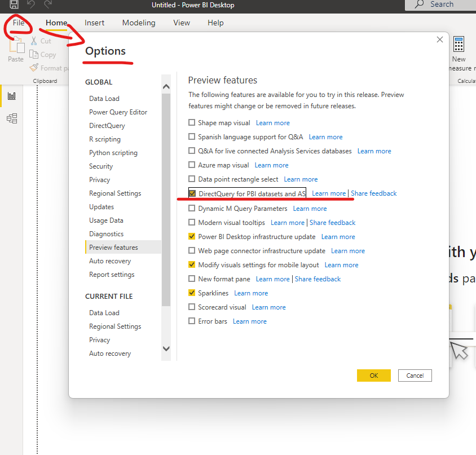
Task: Select global Data Load settings
Action: tap(104, 98)
